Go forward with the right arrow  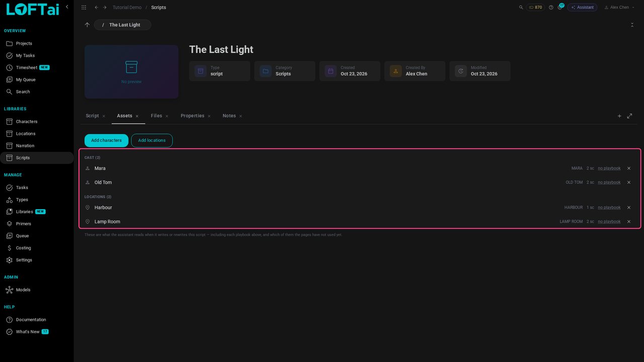(x=105, y=8)
